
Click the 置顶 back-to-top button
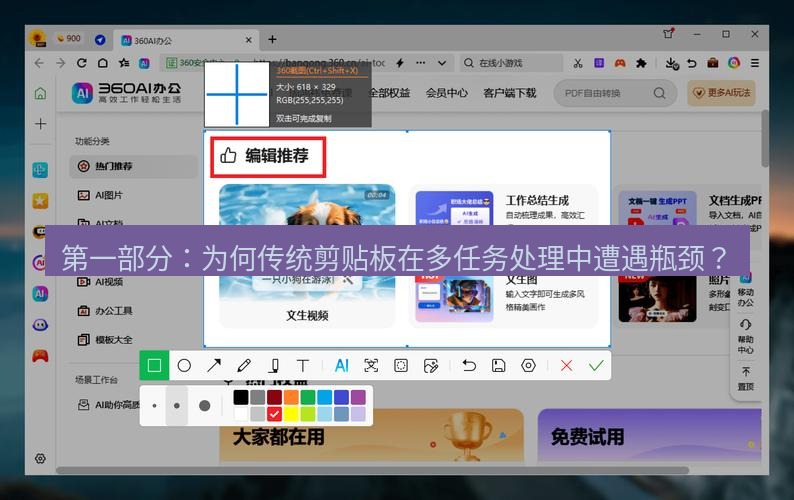(x=745, y=378)
